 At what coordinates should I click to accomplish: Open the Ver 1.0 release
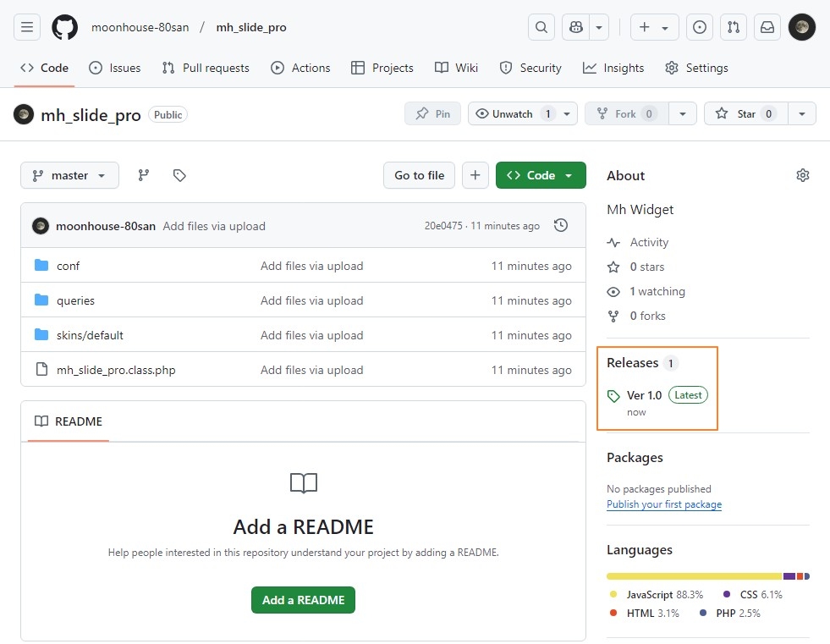point(644,395)
